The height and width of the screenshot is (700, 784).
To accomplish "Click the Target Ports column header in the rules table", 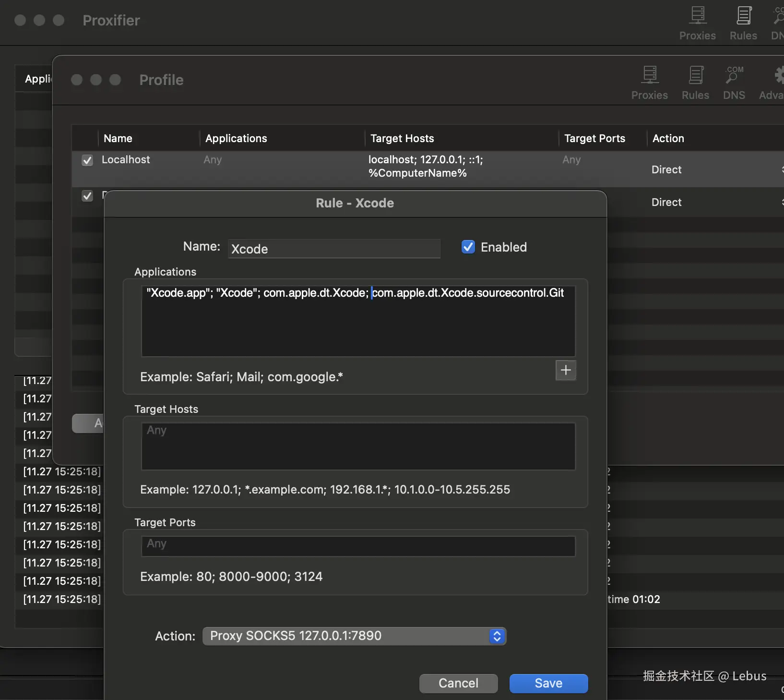I will 594,138.
